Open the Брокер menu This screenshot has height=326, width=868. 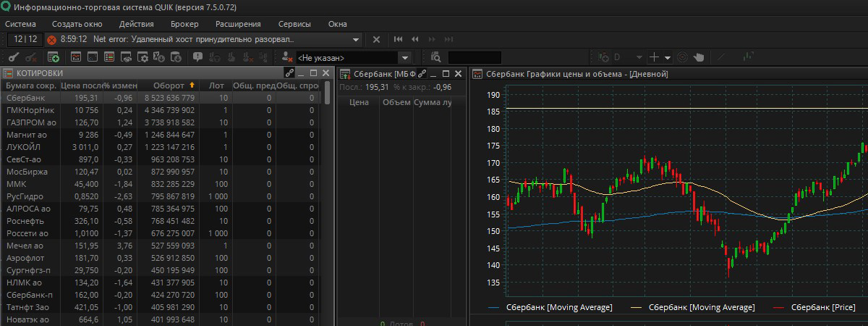tap(184, 24)
